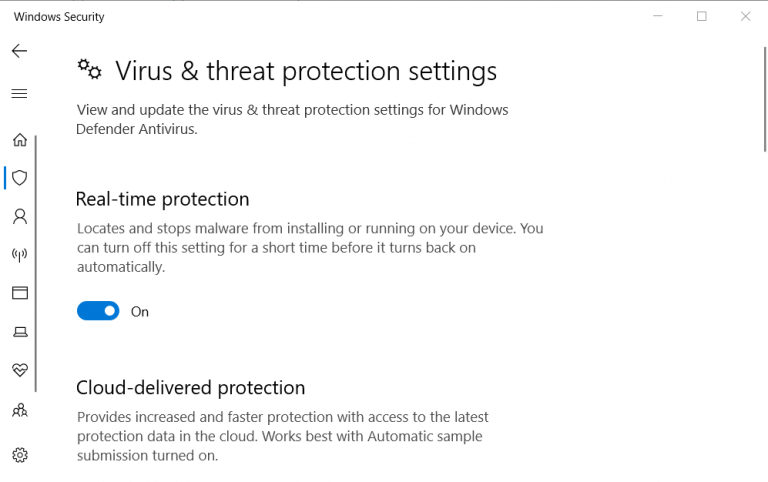Open Device performance & health heart icon
768x482 pixels.
click(19, 370)
